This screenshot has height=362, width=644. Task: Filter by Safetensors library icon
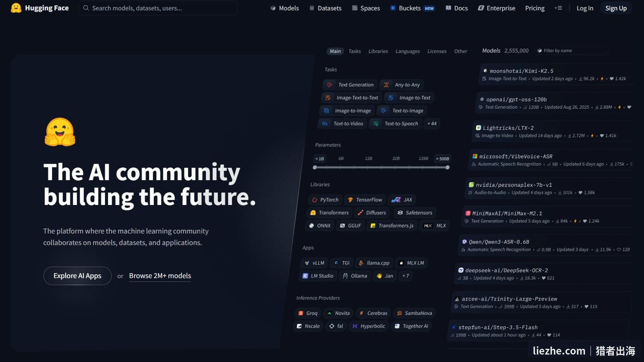pos(400,212)
